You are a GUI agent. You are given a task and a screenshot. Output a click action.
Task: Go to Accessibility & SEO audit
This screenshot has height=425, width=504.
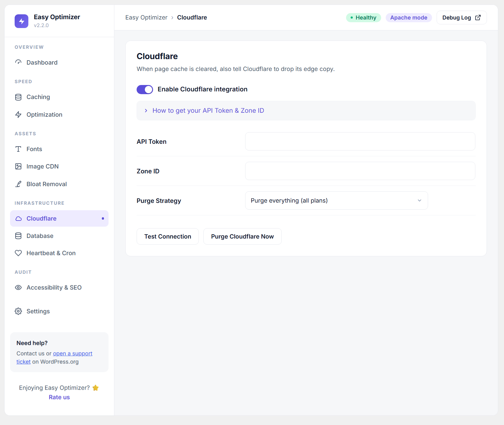[59, 288]
